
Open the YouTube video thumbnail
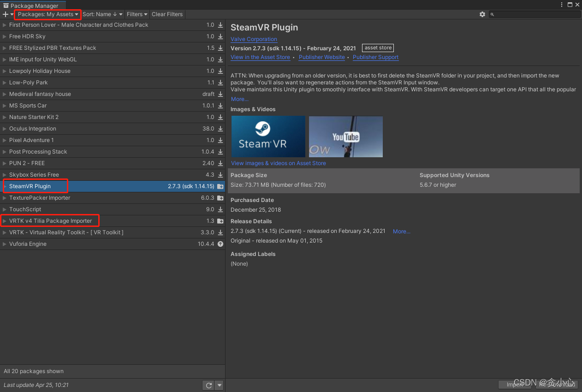coord(346,137)
